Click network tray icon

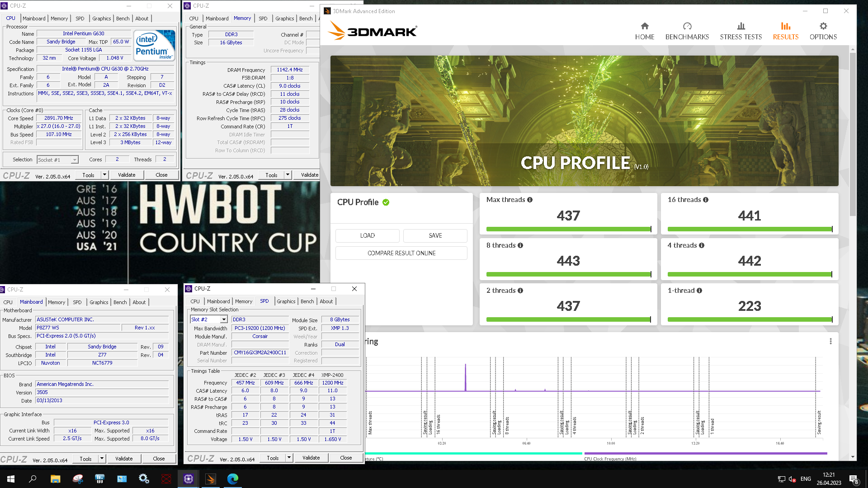click(781, 479)
